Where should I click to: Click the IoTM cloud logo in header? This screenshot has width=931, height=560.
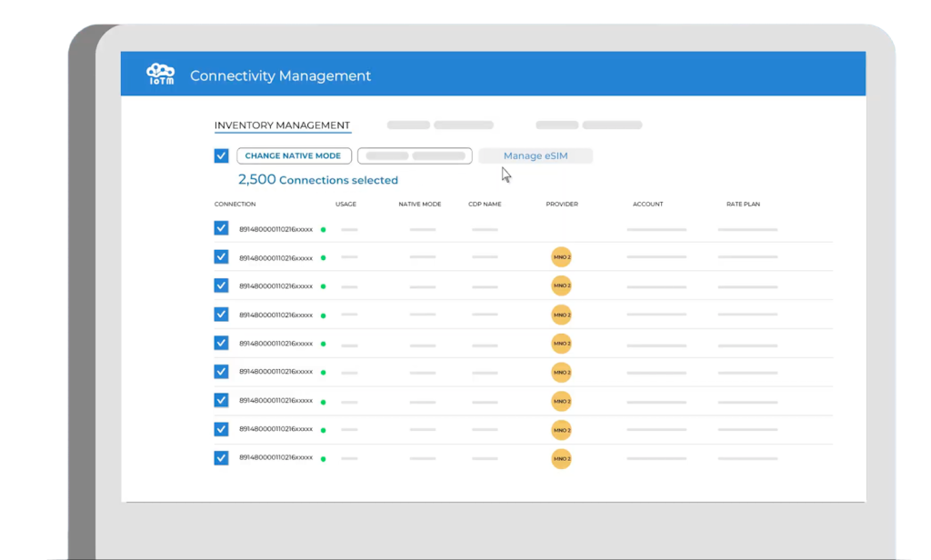coord(160,75)
